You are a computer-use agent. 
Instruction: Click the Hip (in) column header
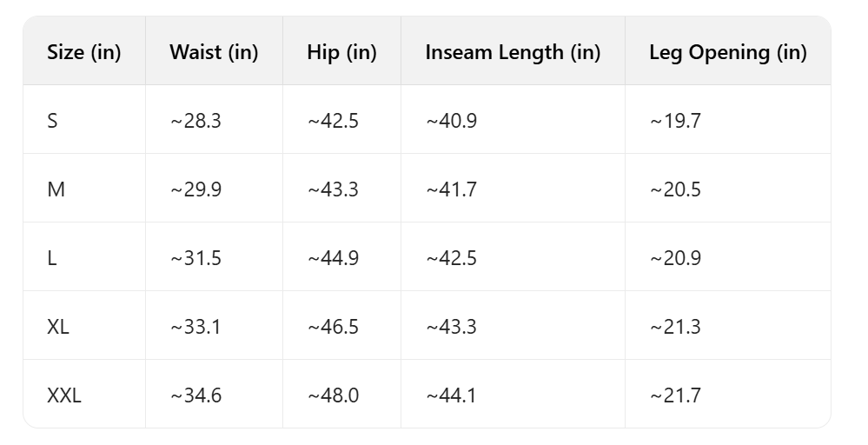point(341,52)
